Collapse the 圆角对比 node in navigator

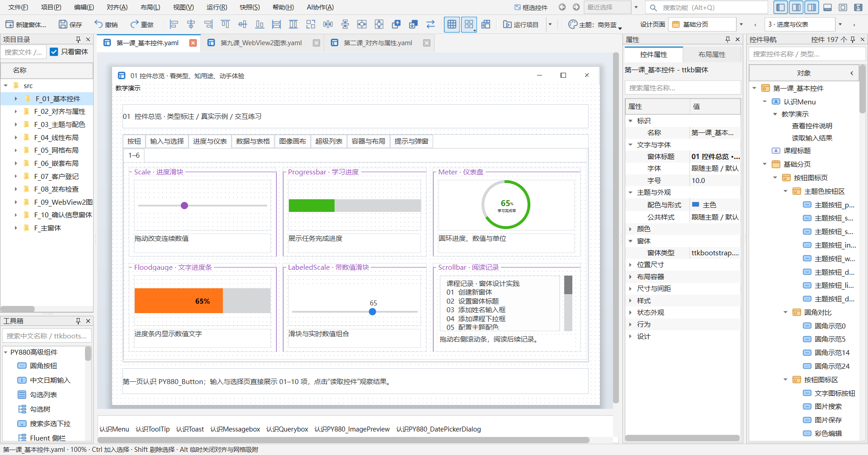786,312
